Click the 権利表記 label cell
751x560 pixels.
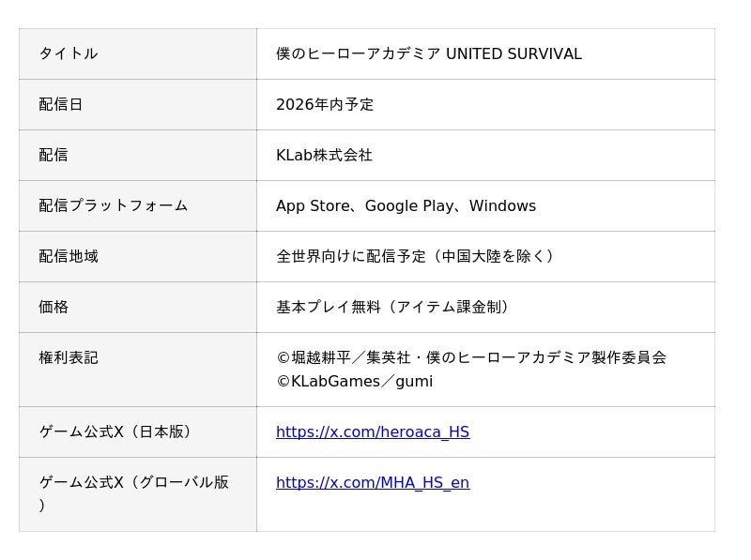[x=69, y=358]
